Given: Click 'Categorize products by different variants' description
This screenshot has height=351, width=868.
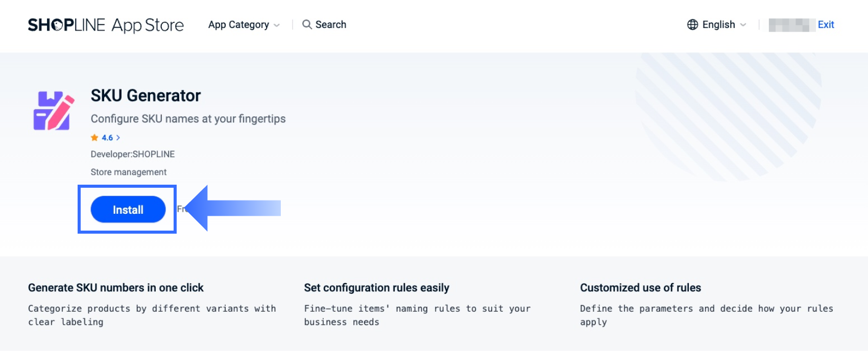Looking at the screenshot, I should (152, 315).
